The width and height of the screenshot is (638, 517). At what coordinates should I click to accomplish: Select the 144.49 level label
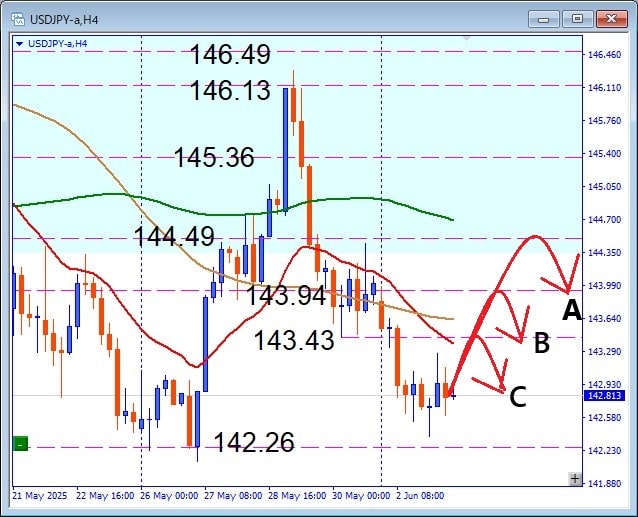click(174, 236)
